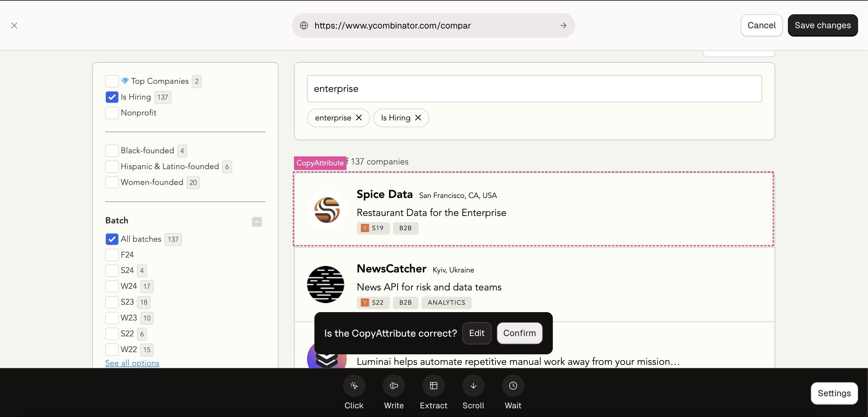Viewport: 868px width, 417px height.
Task: Check the W24 batch checkbox
Action: (112, 286)
